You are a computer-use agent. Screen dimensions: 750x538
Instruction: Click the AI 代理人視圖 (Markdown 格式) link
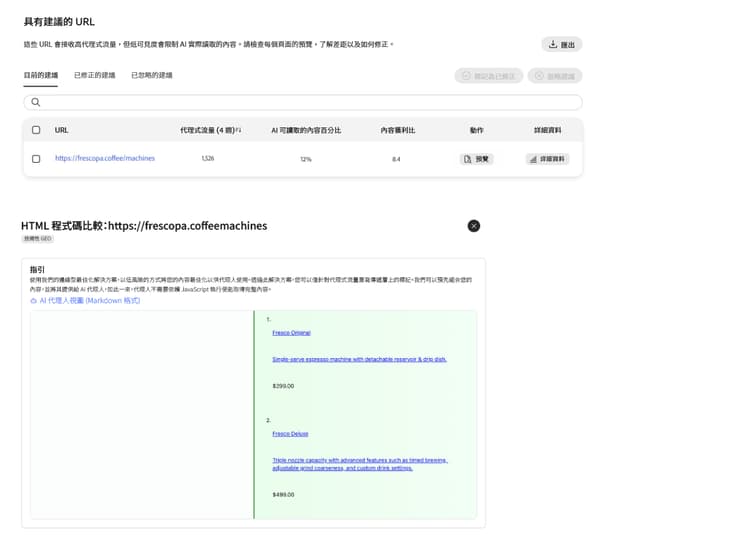[x=85, y=300]
